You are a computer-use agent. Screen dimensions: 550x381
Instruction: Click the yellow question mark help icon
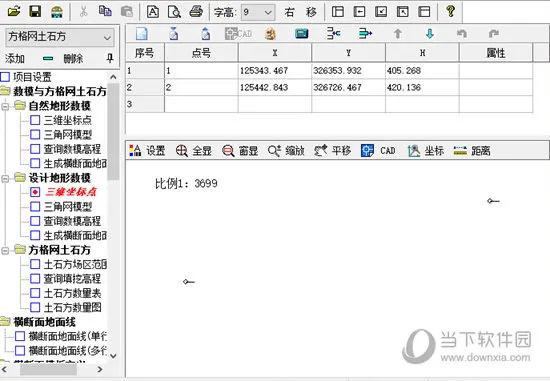[451, 12]
